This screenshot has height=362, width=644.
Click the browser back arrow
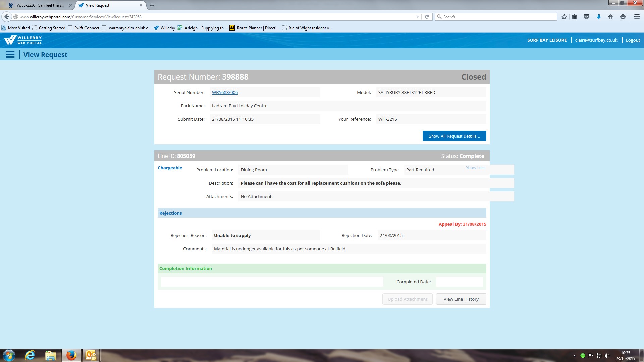point(7,17)
